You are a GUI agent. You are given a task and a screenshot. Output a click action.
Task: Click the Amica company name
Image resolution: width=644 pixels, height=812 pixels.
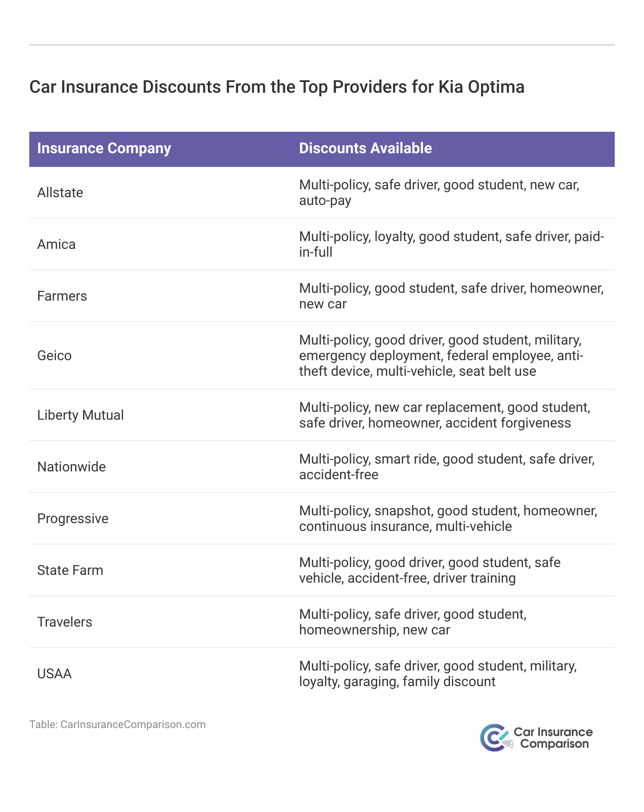tap(57, 244)
